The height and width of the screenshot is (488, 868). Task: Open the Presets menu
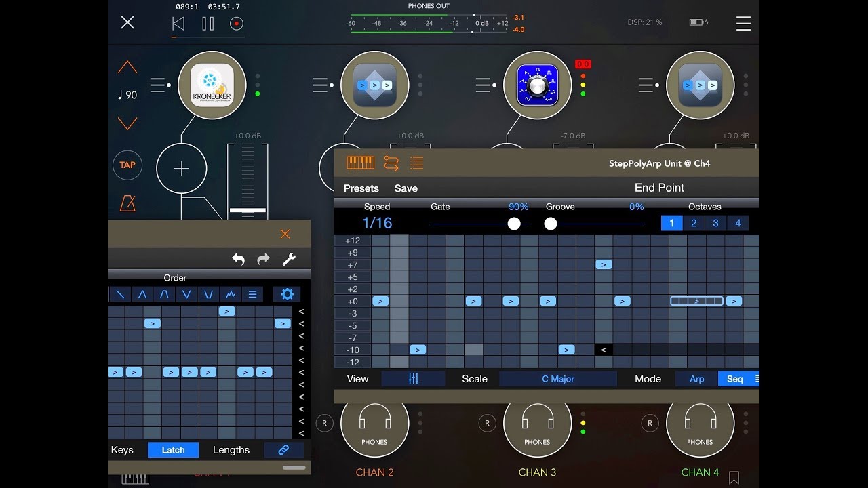click(x=361, y=188)
